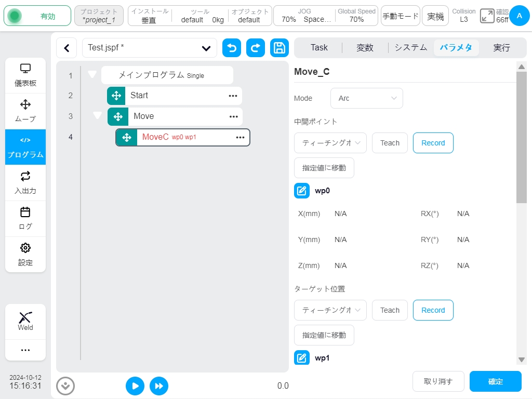The image size is (532, 399).
Task: Click the fast-forward step button
Action: [x=159, y=386]
